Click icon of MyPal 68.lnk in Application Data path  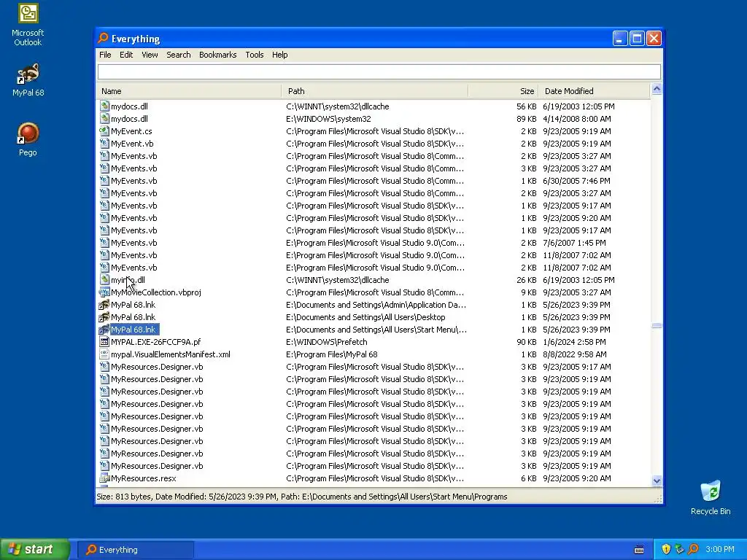104,304
